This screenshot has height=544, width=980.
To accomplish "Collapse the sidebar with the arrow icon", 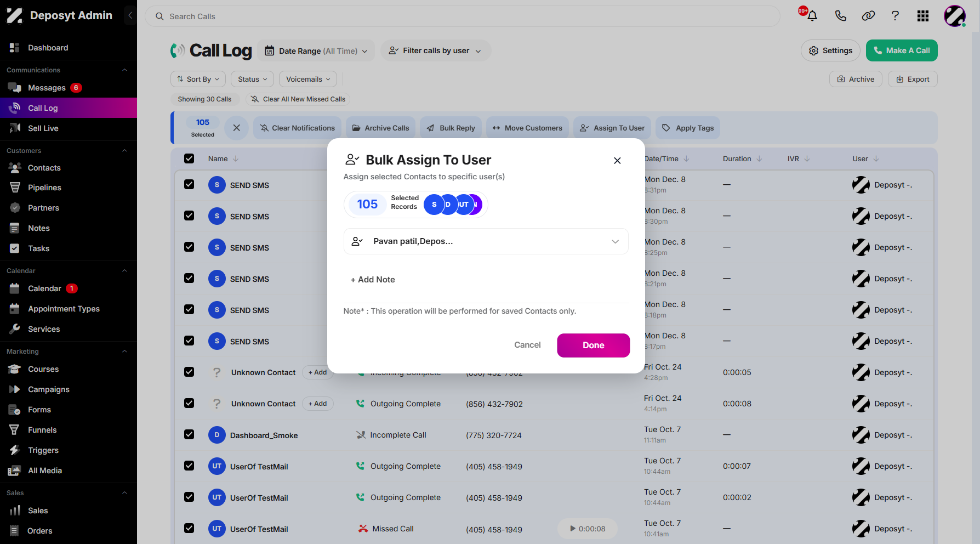I will (130, 15).
